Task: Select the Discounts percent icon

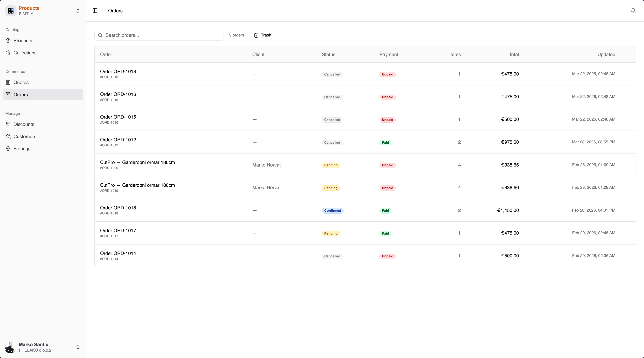Action: pyautogui.click(x=8, y=124)
